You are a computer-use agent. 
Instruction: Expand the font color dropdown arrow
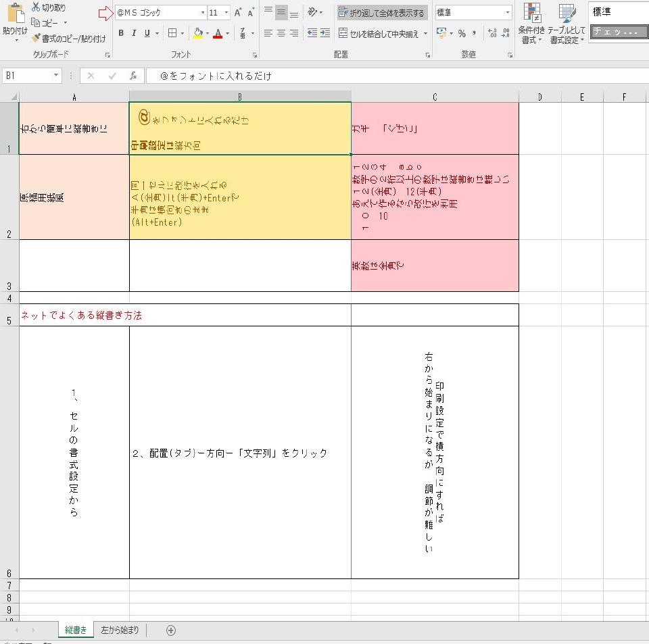pos(228,33)
